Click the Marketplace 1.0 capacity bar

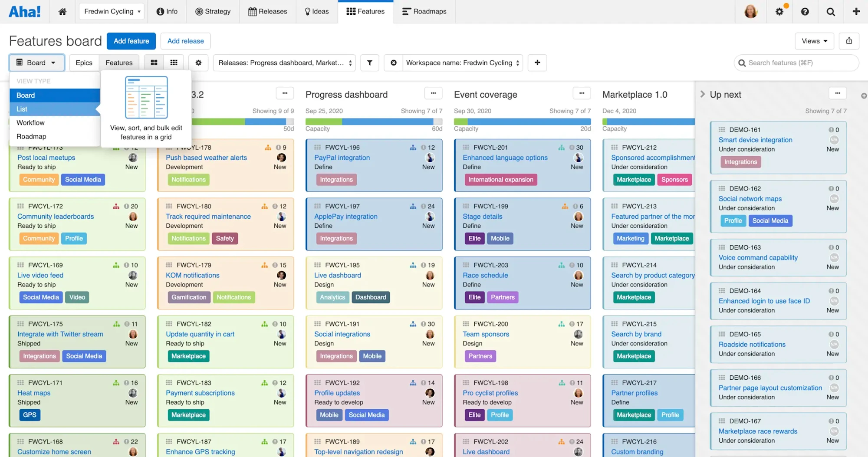tap(649, 122)
